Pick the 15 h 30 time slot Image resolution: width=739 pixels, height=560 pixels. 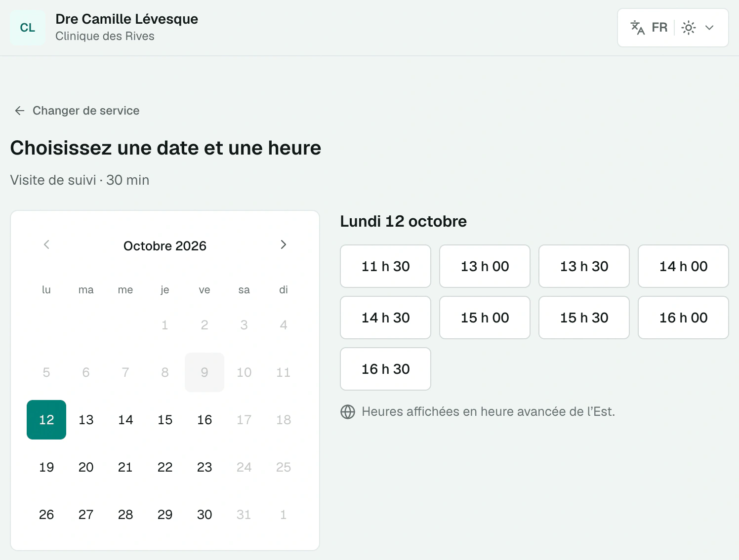tap(584, 318)
